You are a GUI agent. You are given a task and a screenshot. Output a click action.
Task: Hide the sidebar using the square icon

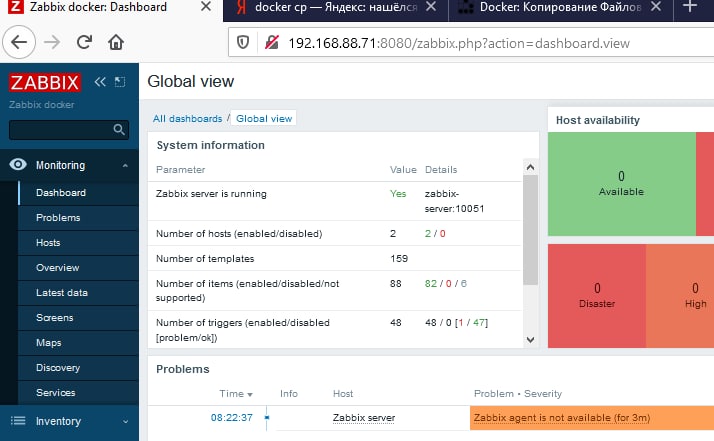(120, 82)
